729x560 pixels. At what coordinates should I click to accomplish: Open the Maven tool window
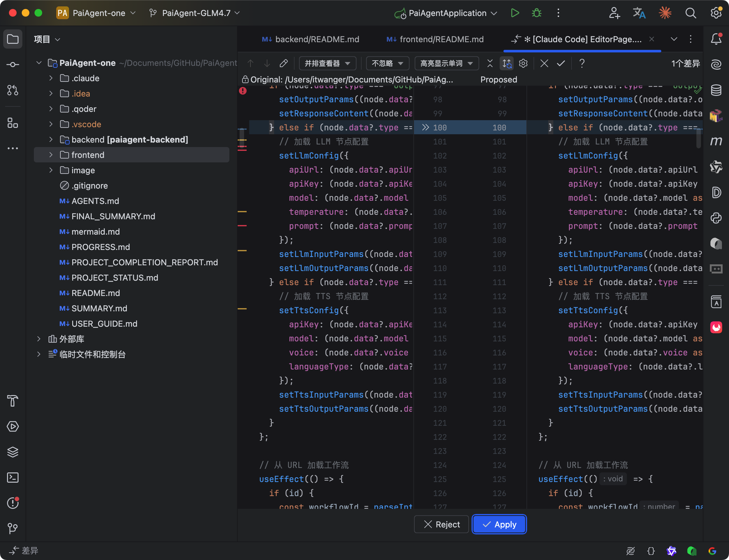pos(716,141)
